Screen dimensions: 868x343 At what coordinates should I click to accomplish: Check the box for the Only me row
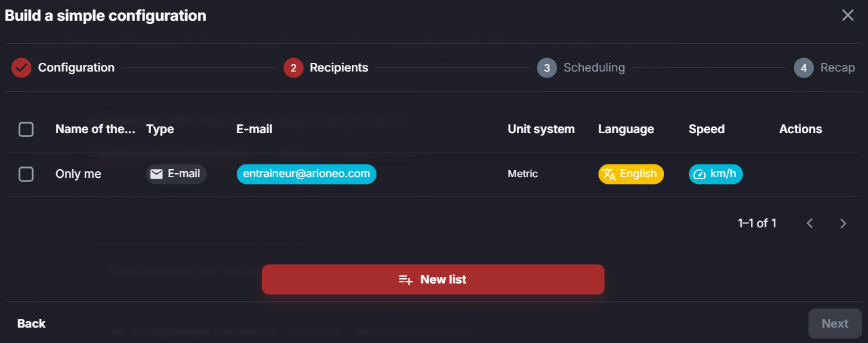[26, 174]
